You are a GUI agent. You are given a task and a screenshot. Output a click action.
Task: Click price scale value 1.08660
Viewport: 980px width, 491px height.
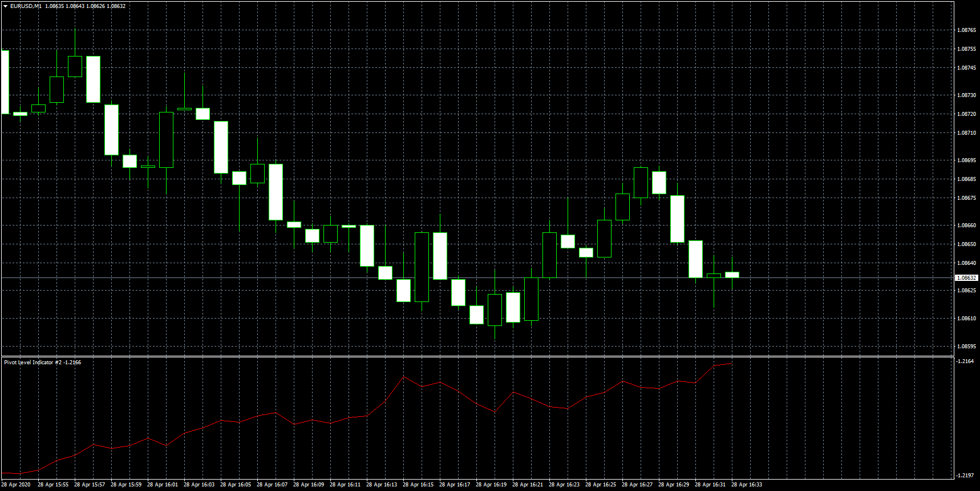[x=966, y=226]
